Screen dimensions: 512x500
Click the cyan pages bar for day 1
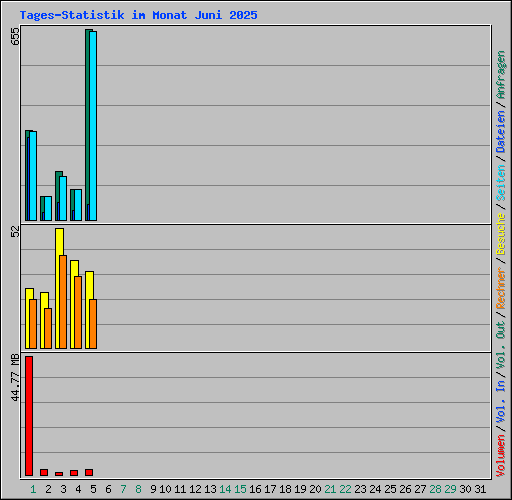pos(33,176)
